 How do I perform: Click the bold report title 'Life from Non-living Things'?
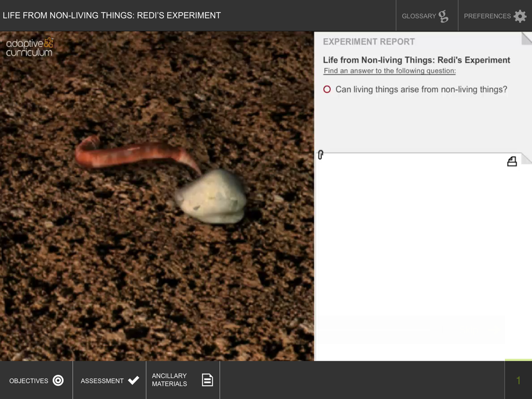coord(417,60)
